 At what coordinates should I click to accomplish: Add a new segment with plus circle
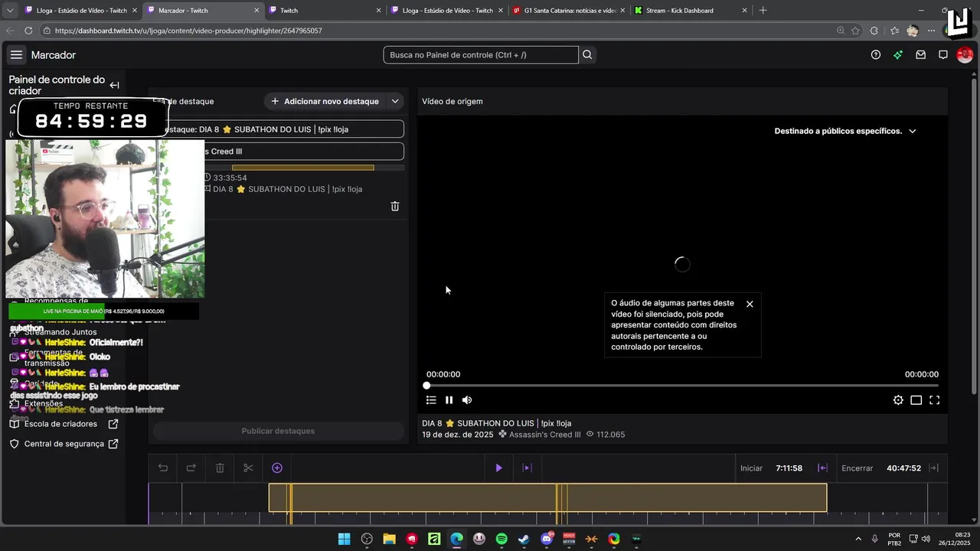(277, 468)
